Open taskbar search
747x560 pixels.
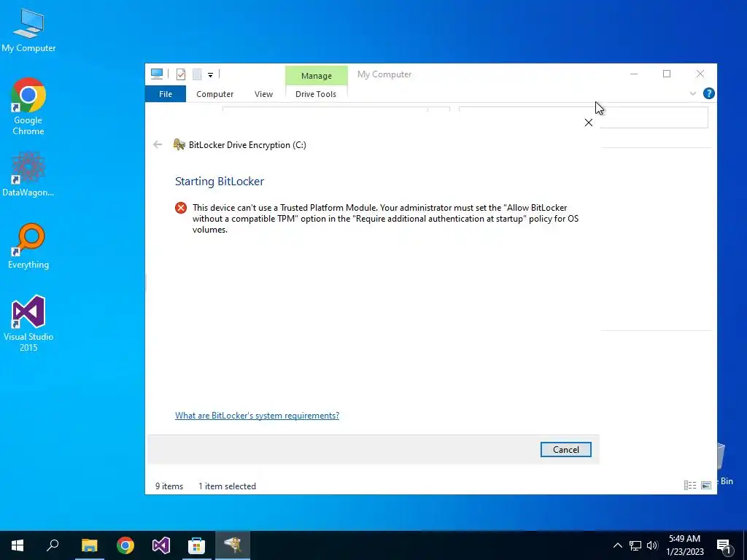53,545
